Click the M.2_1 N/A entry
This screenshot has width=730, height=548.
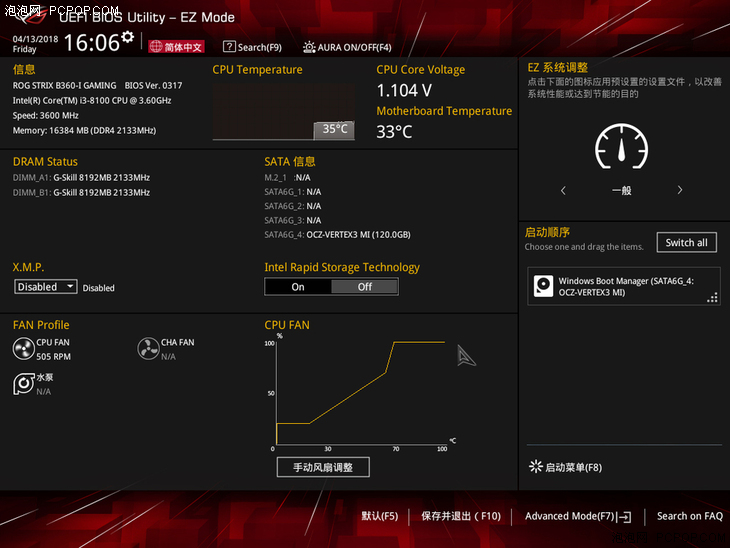point(287,177)
